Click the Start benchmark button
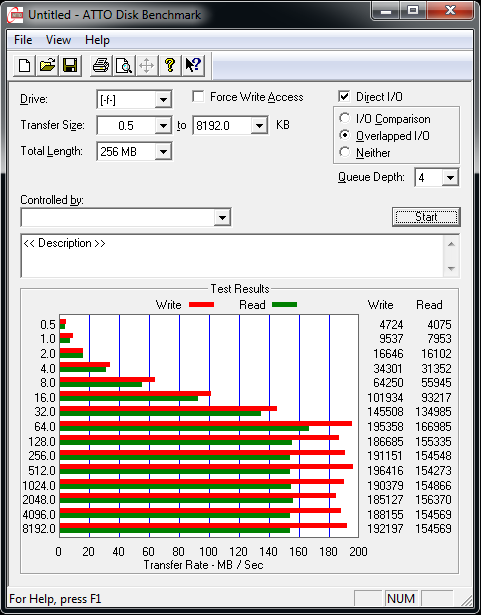Viewport: 481px width, 615px height. (426, 217)
